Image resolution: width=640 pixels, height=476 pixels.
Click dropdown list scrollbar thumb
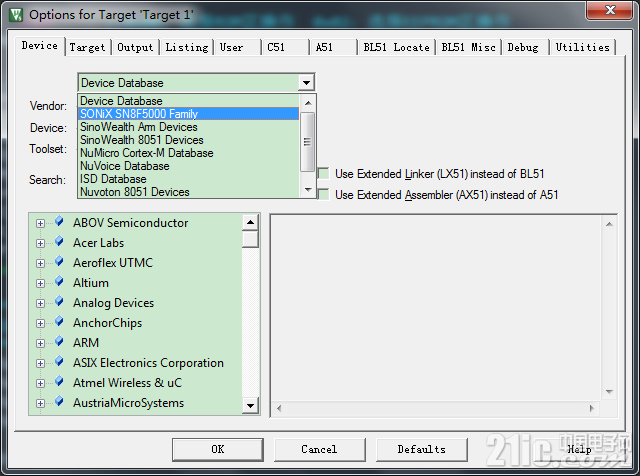tap(307, 142)
